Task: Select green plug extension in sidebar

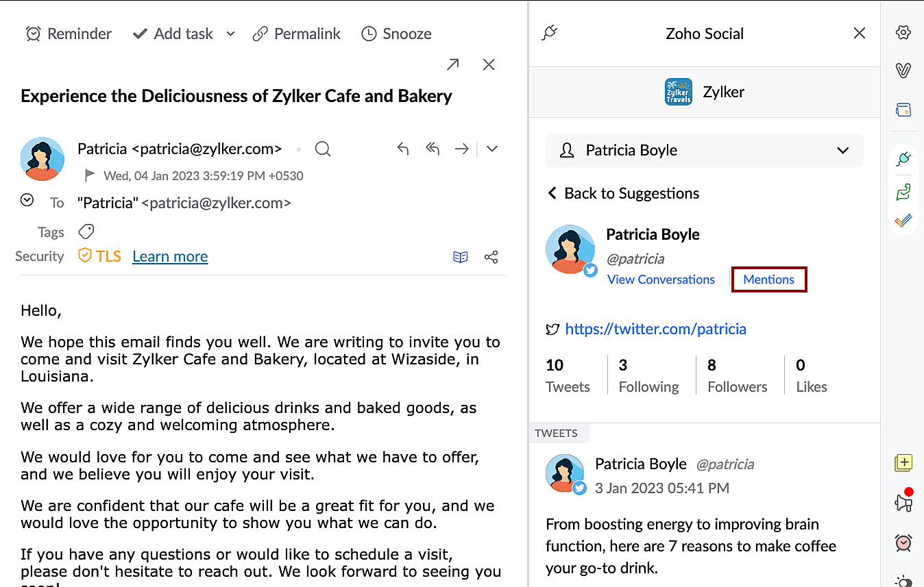Action: (903, 160)
